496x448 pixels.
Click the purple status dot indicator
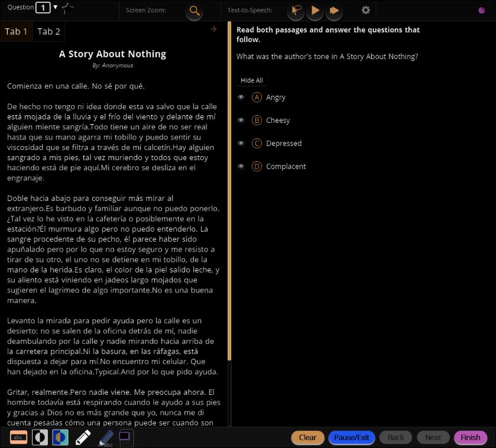coord(481,11)
